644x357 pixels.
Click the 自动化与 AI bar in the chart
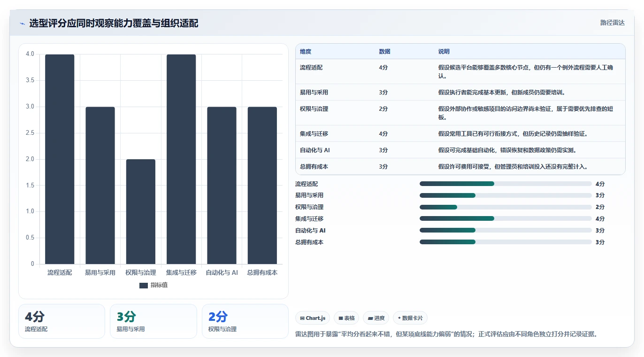pyautogui.click(x=222, y=186)
